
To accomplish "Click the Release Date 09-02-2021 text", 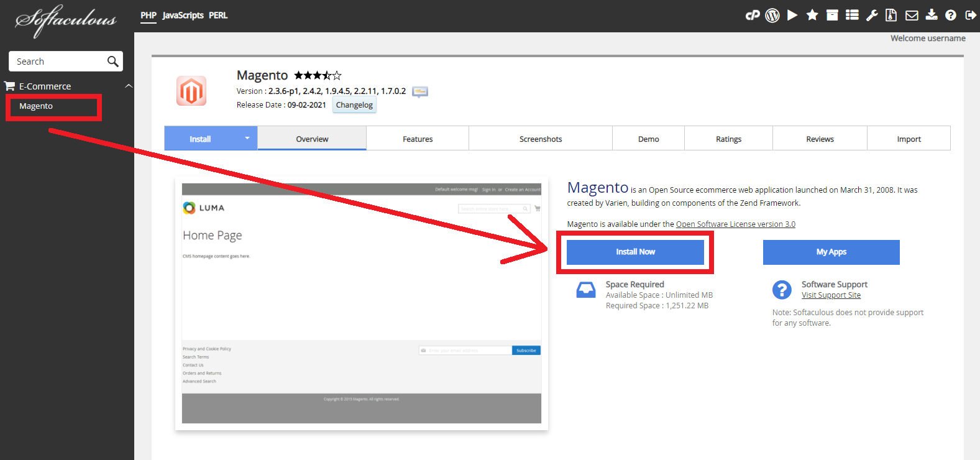I will coord(281,105).
